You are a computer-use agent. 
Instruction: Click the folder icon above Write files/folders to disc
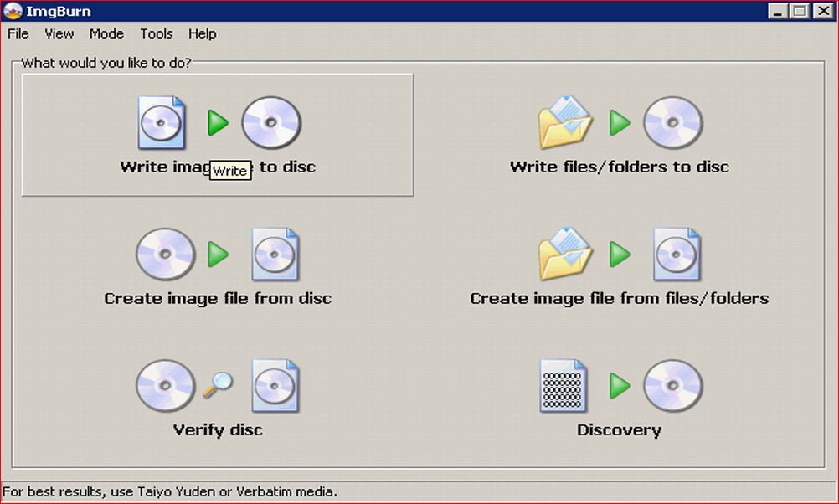(x=565, y=122)
